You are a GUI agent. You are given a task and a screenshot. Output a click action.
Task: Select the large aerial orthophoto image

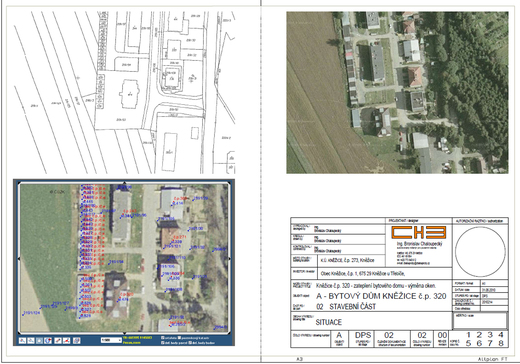[x=397, y=92]
